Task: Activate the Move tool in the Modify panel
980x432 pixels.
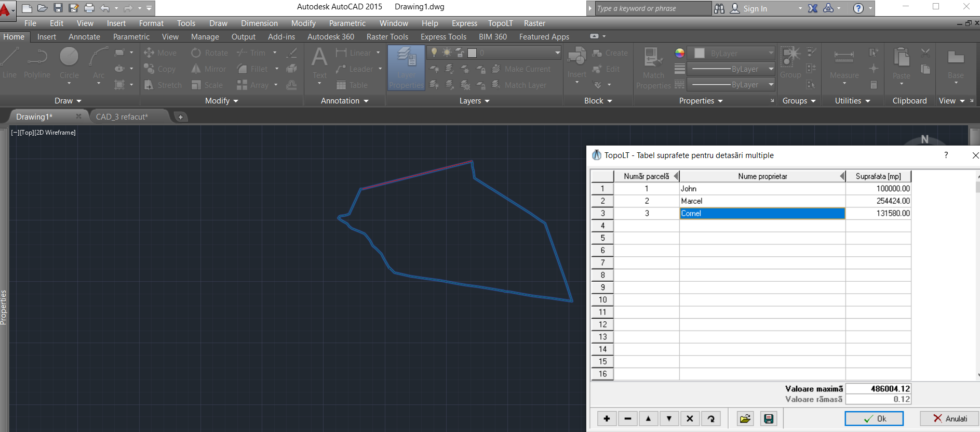Action: click(160, 53)
